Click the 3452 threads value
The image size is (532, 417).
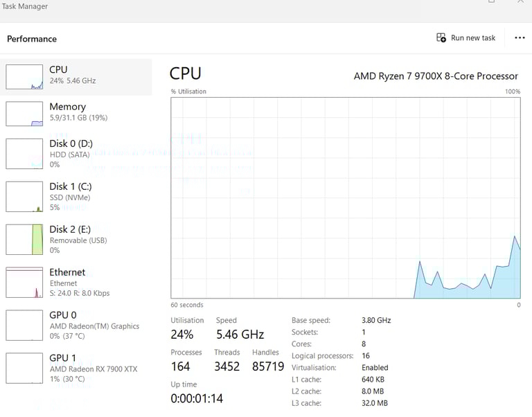coord(227,366)
